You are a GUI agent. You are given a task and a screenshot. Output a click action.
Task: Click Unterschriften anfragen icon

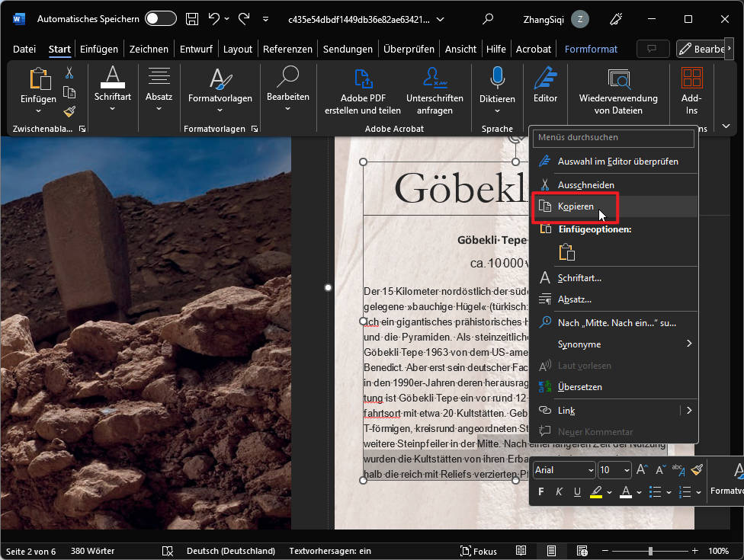pyautogui.click(x=435, y=78)
